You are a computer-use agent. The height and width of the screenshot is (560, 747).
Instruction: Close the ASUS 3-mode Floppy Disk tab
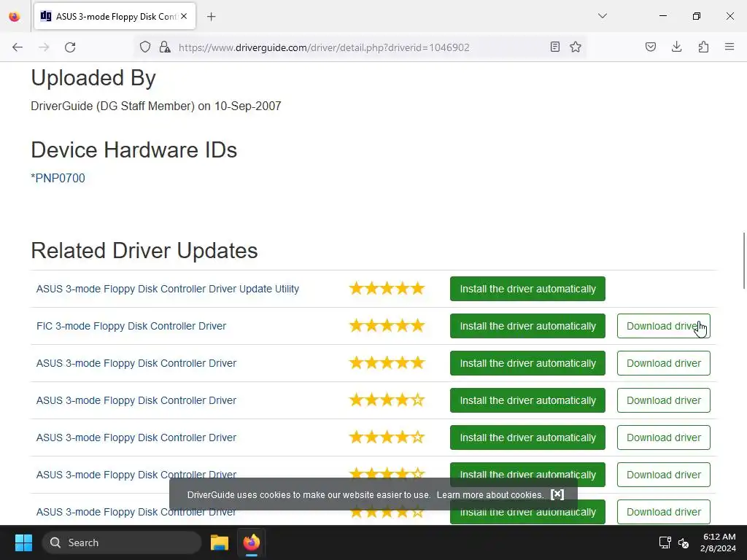[x=184, y=16]
